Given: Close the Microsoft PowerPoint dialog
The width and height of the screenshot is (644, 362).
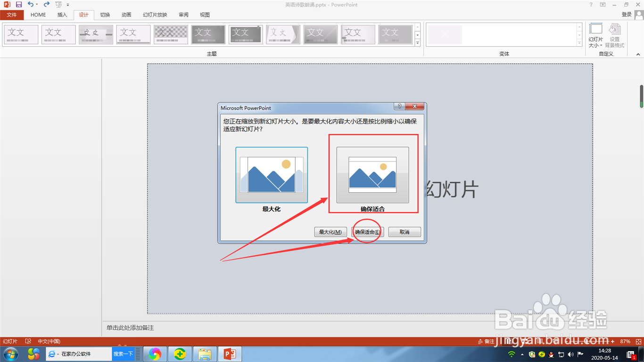Looking at the screenshot, I should (414, 107).
